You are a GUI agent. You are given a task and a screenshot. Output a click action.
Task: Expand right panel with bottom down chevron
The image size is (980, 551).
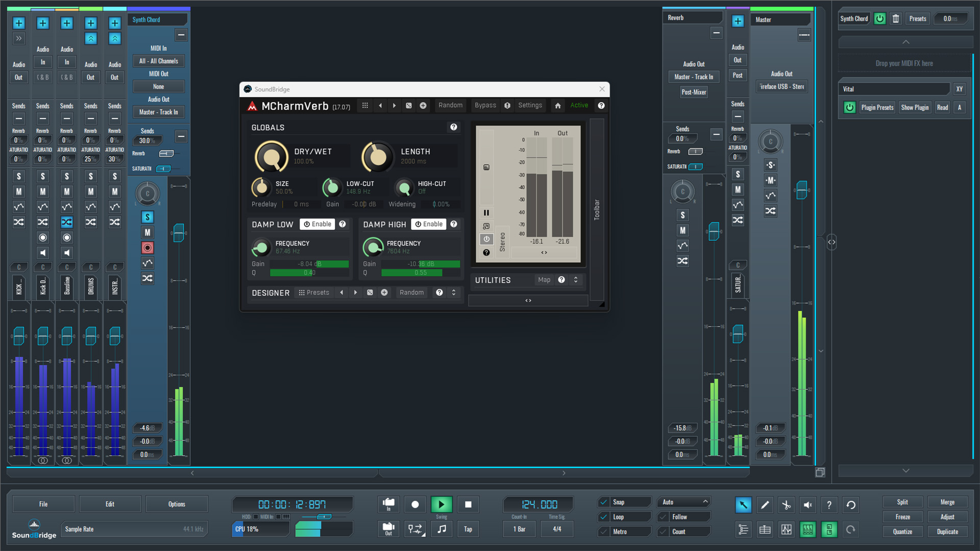(x=905, y=470)
